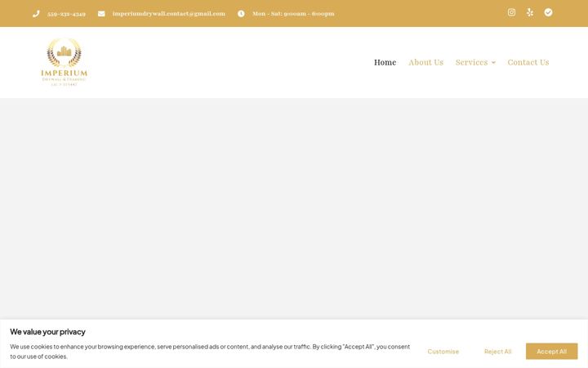Click the Imperium Drywall logo
Image resolution: width=588 pixels, height=368 pixels.
tap(65, 62)
